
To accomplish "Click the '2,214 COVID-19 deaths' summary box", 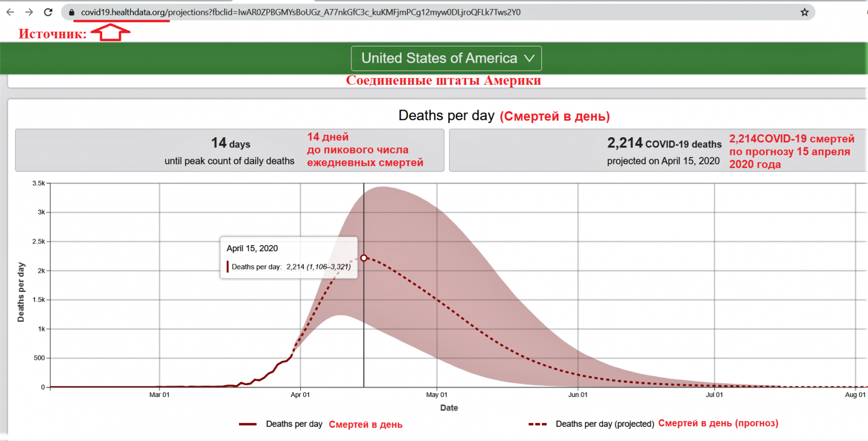I will coord(658,150).
